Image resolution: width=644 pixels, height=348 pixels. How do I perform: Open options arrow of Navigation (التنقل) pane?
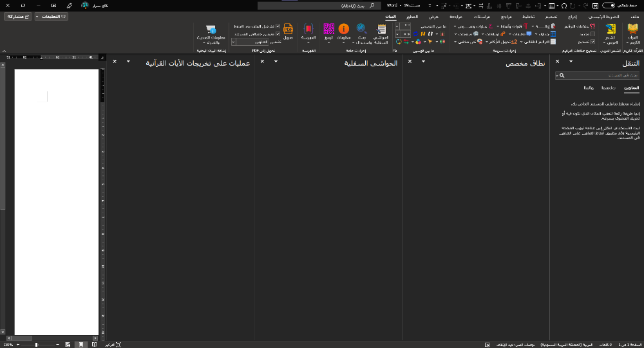coord(571,62)
